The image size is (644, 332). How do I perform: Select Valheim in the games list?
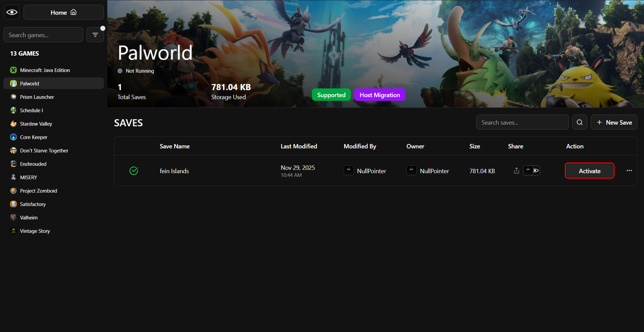click(x=54, y=217)
